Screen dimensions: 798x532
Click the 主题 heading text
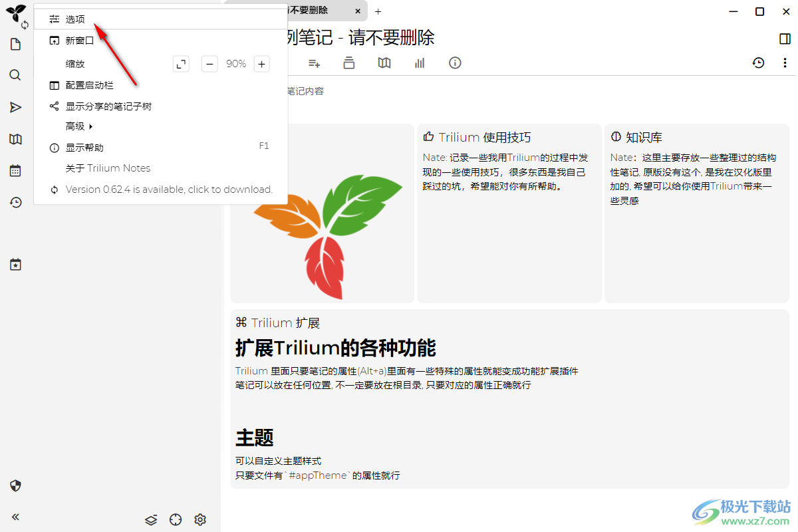click(255, 438)
